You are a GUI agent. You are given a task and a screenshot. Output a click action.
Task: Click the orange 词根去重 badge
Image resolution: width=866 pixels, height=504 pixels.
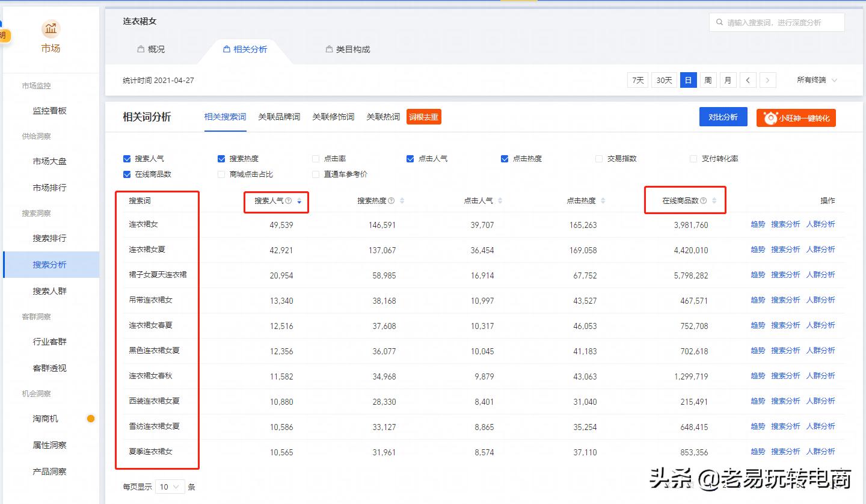click(423, 118)
